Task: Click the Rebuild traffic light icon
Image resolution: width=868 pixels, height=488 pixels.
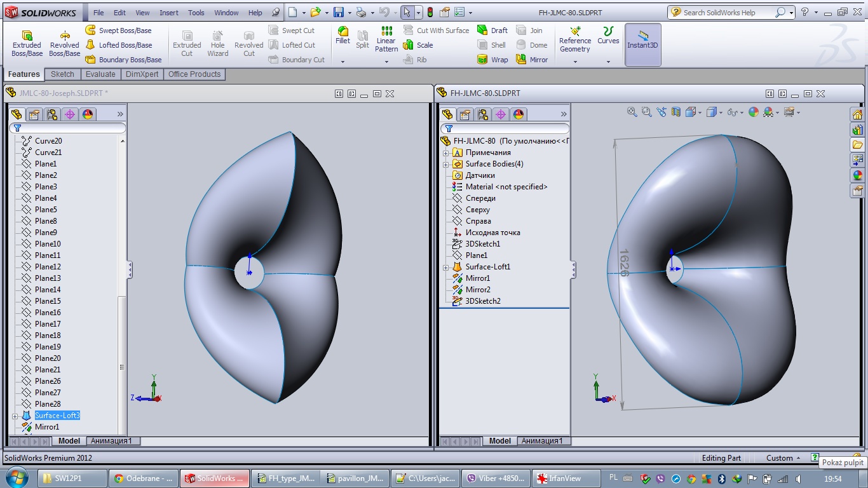Action: point(430,12)
